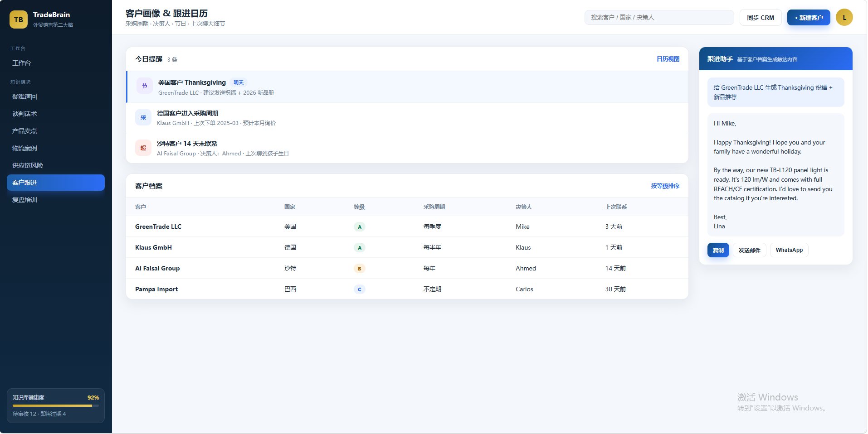Viewport: 868px width, 434px height.
Task: Click the 知识库健康度 progress bar
Action: (x=56, y=406)
